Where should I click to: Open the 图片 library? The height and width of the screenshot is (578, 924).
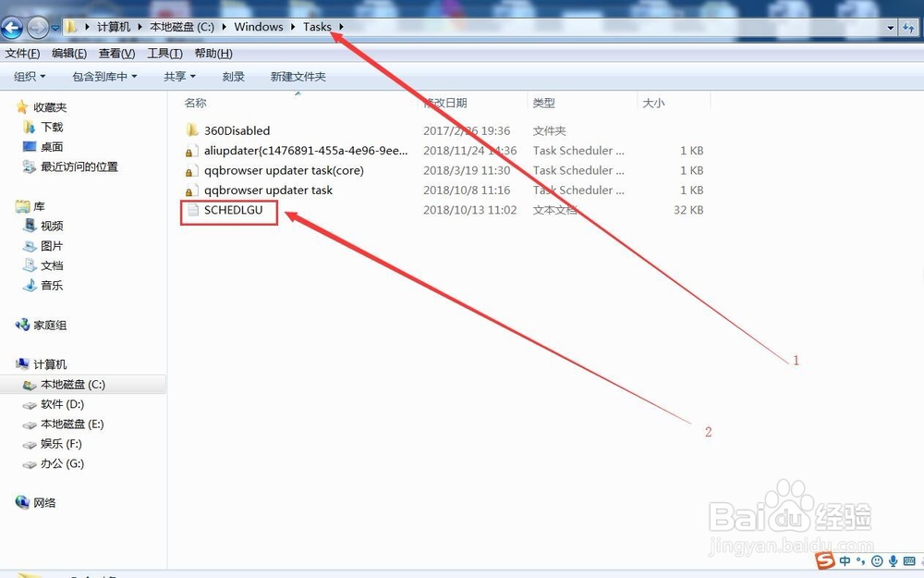click(x=52, y=246)
